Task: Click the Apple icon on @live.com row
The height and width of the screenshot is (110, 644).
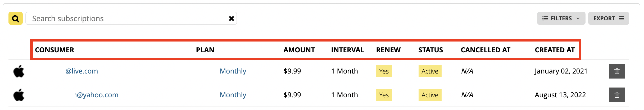Action: click(x=19, y=71)
